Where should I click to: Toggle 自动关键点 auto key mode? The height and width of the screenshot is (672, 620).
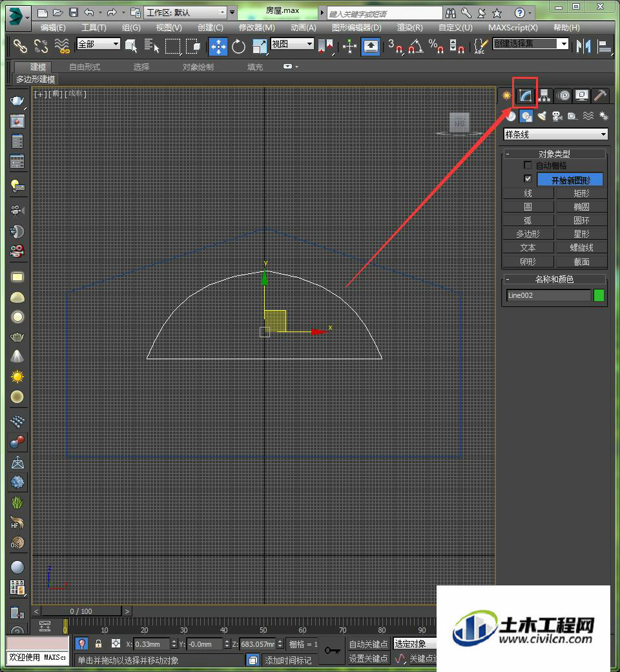coord(369,644)
